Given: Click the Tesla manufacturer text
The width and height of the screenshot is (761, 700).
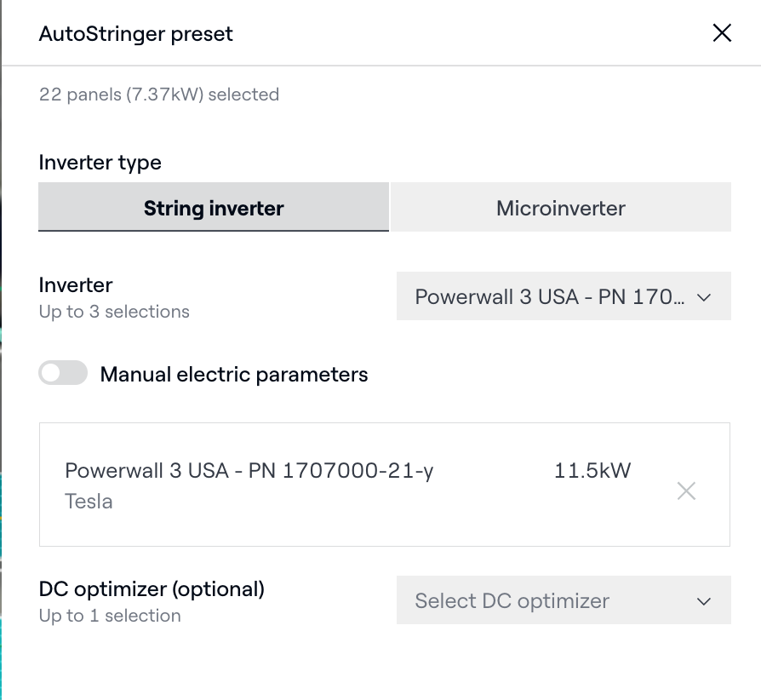Looking at the screenshot, I should (x=89, y=502).
